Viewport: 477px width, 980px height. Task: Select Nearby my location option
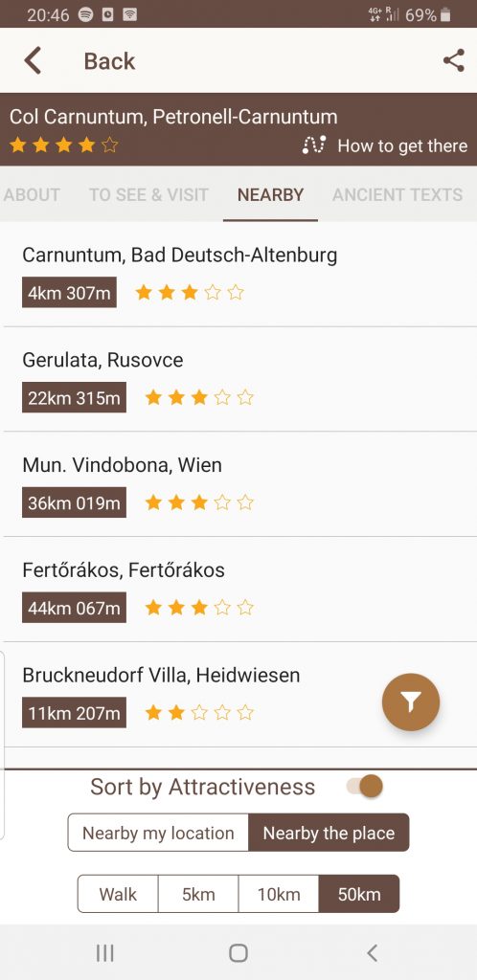point(158,833)
